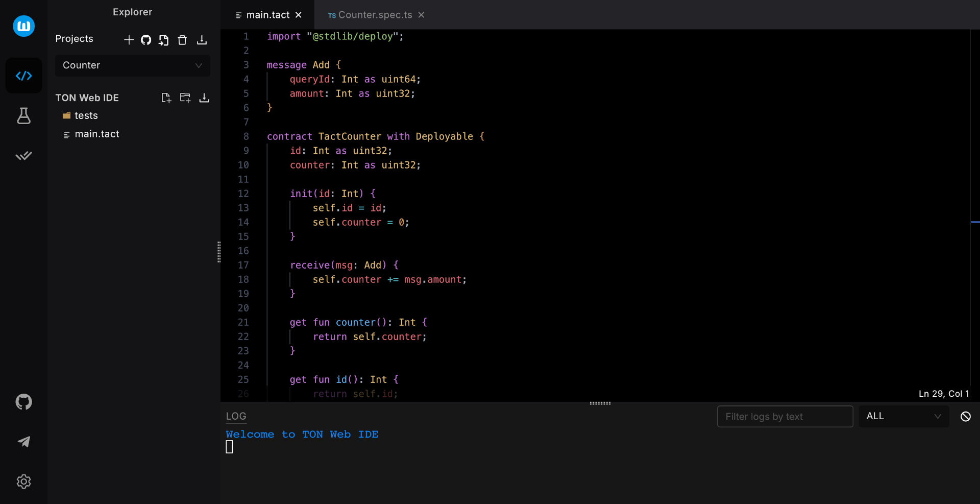Viewport: 980px width, 504px height.
Task: Click the sidebar resize handle dots
Action: [x=219, y=252]
